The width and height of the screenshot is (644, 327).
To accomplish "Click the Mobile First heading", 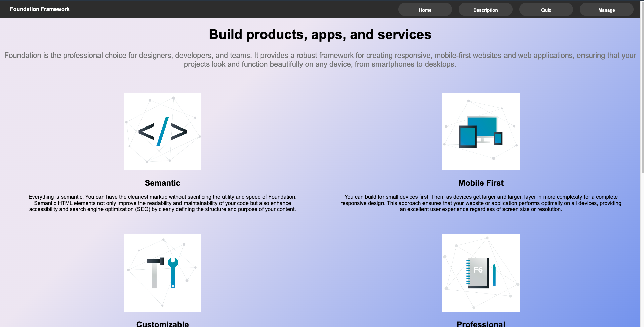I will tap(481, 183).
